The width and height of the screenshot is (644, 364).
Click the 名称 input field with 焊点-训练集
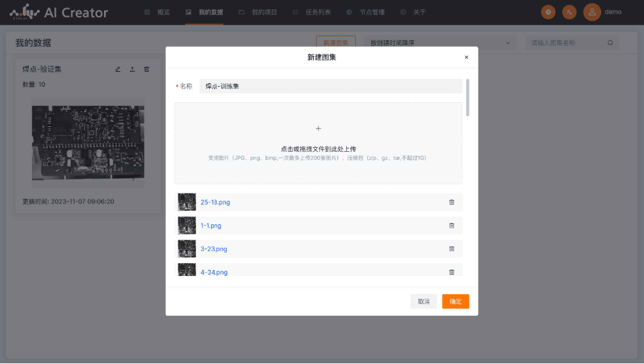click(330, 87)
